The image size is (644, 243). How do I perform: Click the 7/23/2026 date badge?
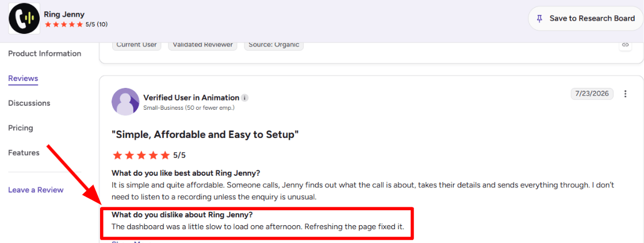592,94
